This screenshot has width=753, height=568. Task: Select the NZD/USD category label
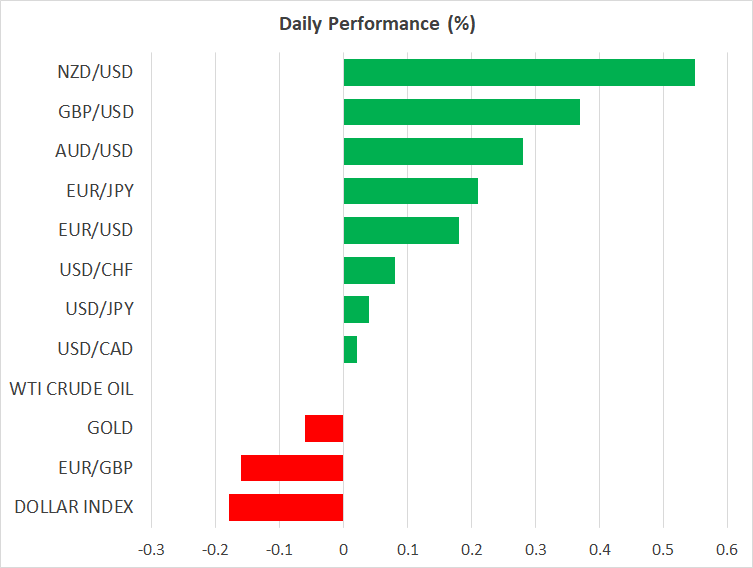pos(95,72)
